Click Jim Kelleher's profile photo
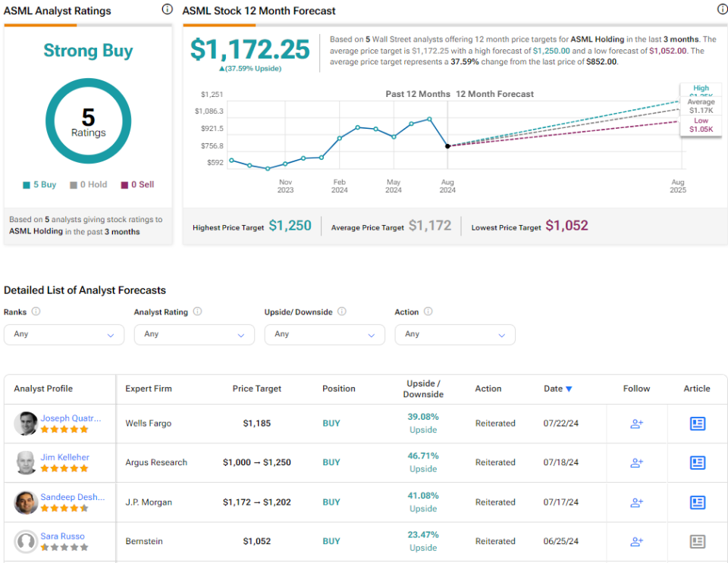Screen dimensions: 728x563 (x=26, y=462)
